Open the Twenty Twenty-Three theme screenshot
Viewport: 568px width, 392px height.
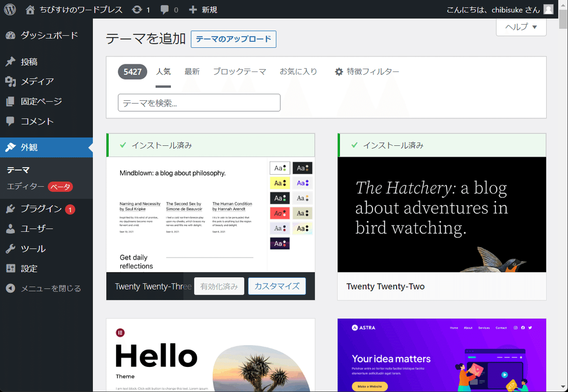(211, 214)
